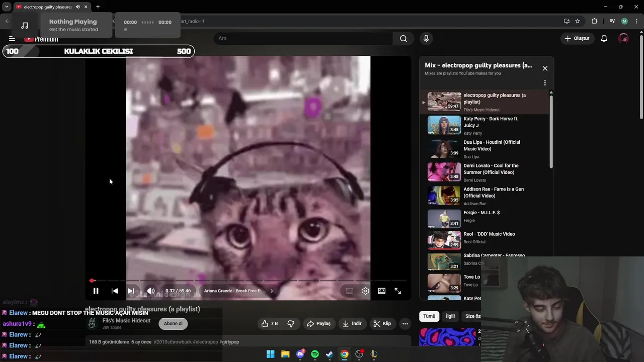Play electropop guilty pleasures playlist item
The height and width of the screenshot is (362, 644).
484,102
